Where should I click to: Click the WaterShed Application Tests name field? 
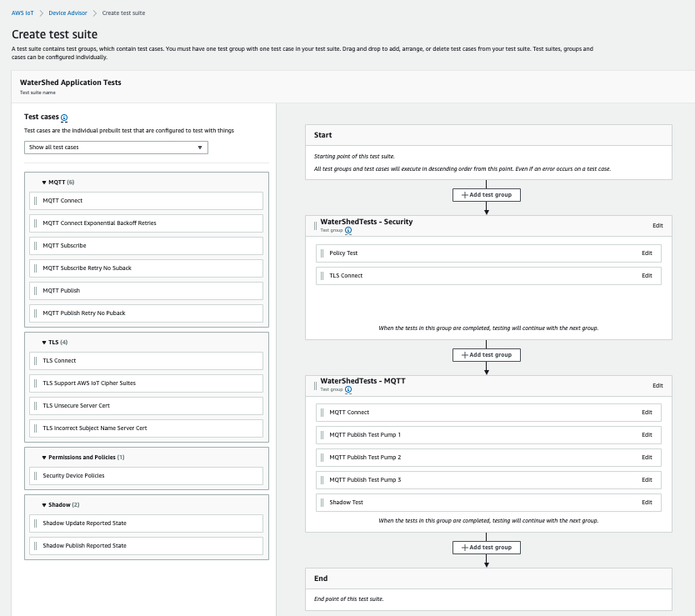point(71,83)
